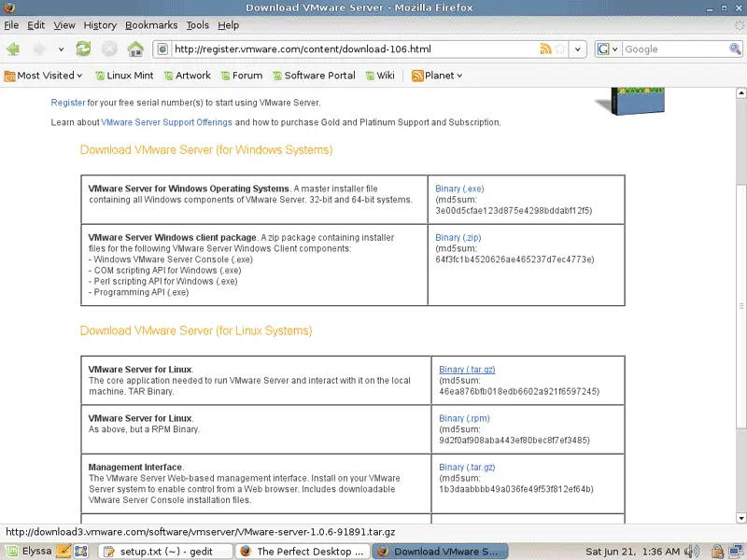Bookmark this page with the star icon

click(560, 49)
